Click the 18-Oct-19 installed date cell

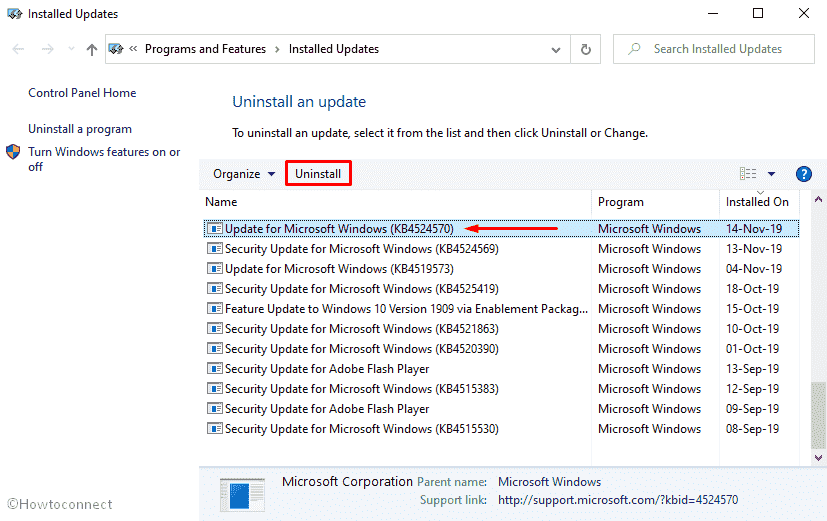(752, 289)
